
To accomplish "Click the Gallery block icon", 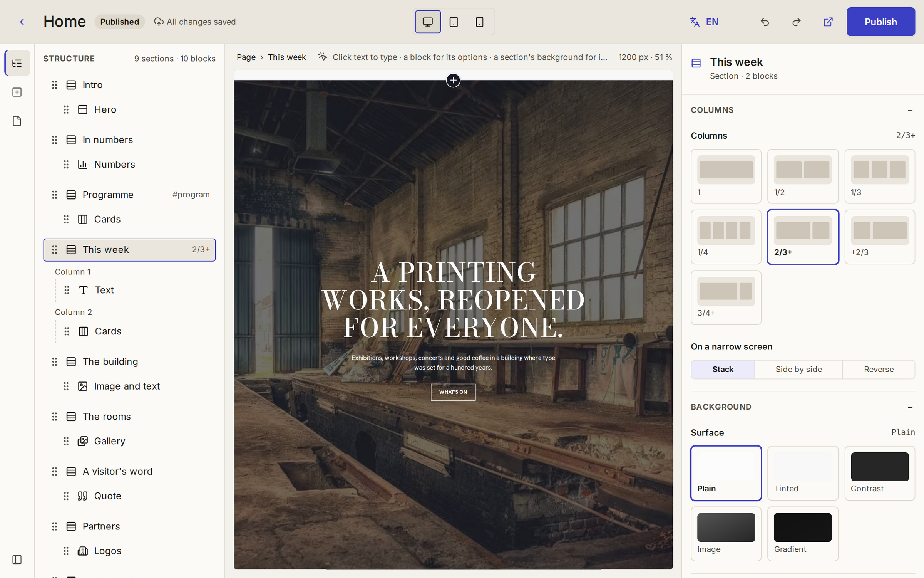I will click(83, 441).
